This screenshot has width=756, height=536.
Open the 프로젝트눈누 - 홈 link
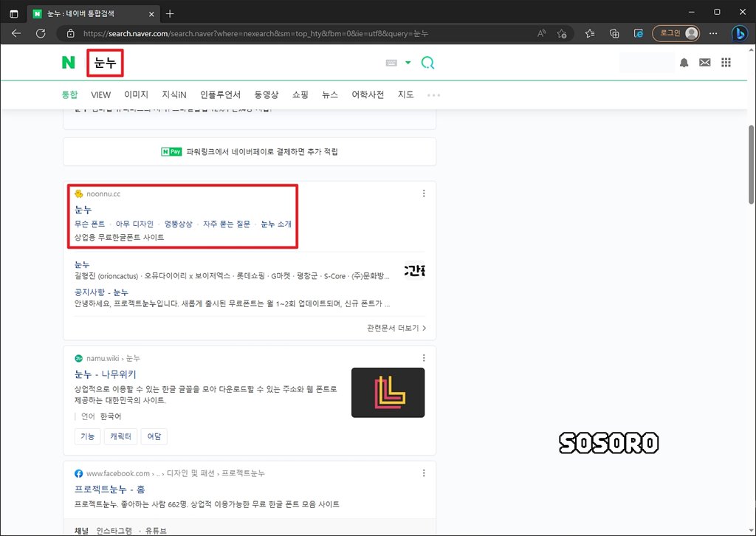109,489
